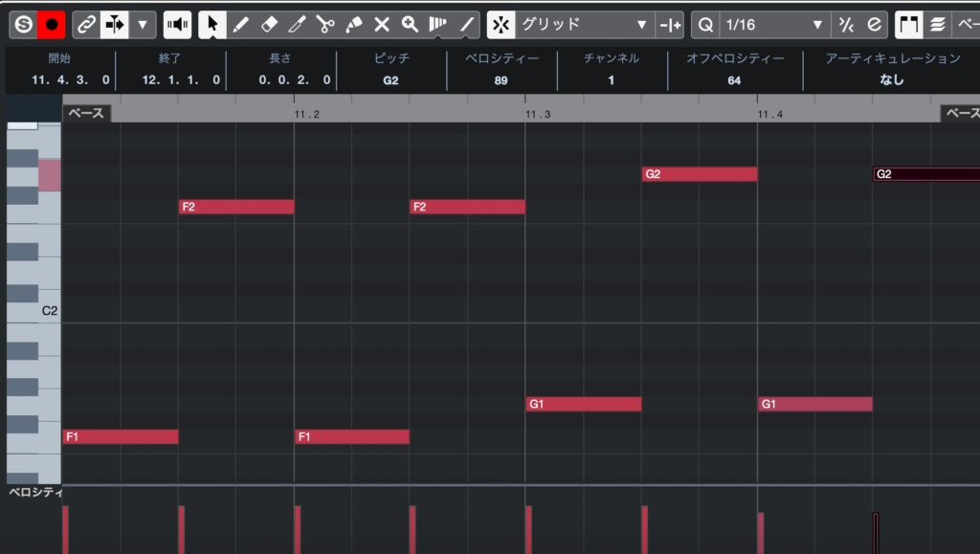
Task: Select the Mute X tool
Action: pos(382,24)
